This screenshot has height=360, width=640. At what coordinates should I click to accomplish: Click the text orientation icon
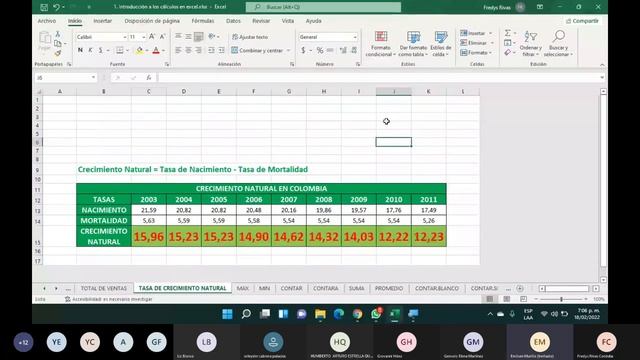212,37
